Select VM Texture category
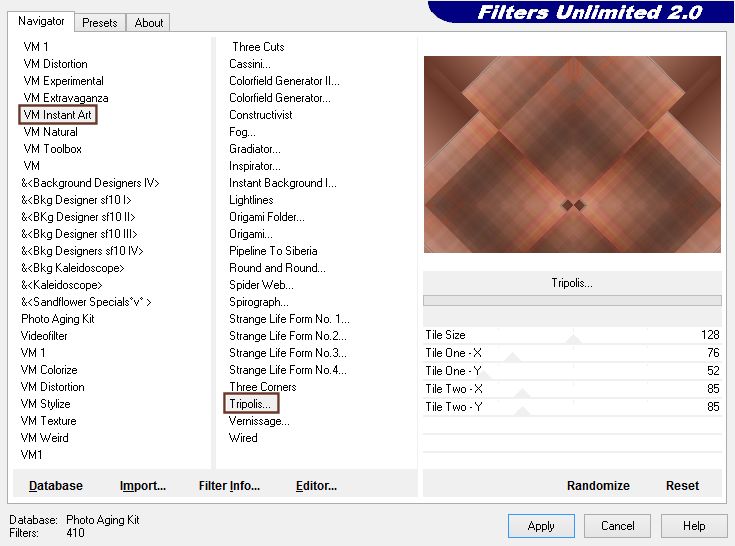The height and width of the screenshot is (546, 735). 48,421
